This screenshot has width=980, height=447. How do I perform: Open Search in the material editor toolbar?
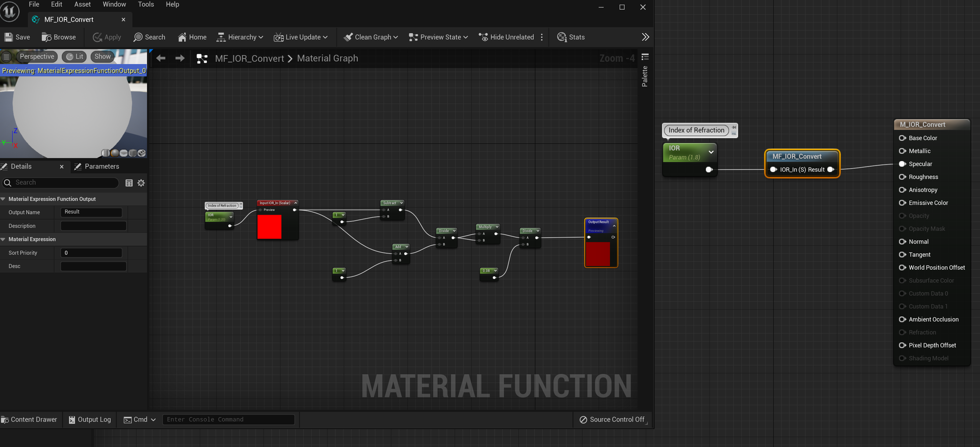(x=149, y=37)
